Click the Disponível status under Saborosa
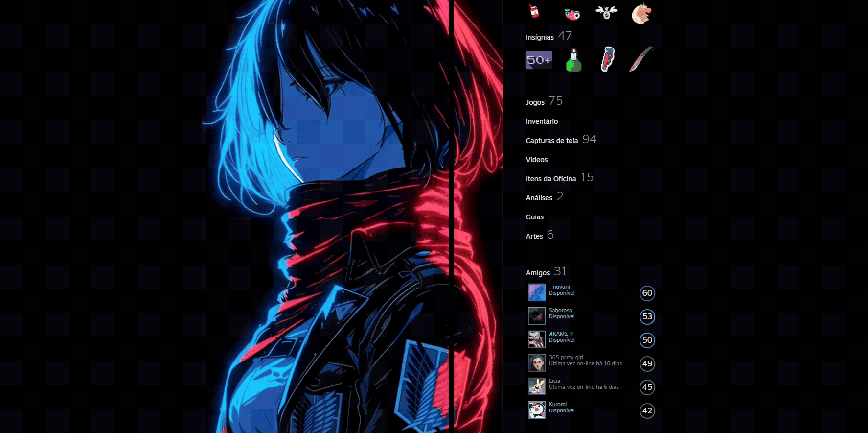 pyautogui.click(x=562, y=317)
